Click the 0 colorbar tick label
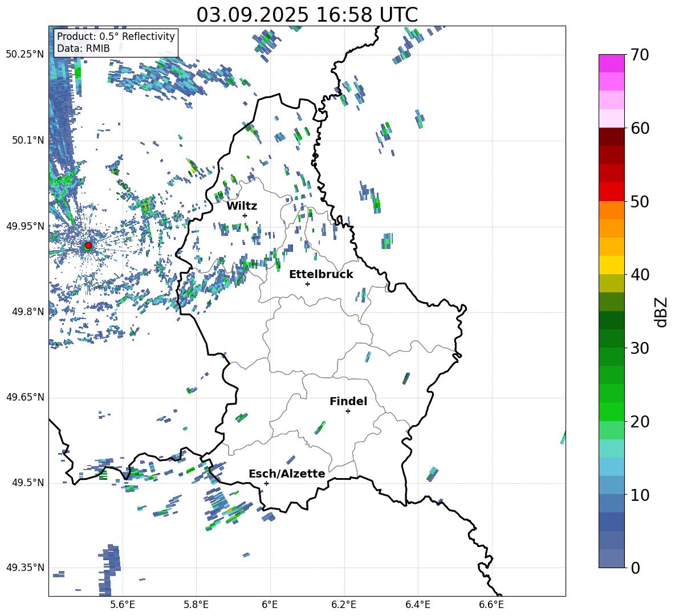 pyautogui.click(x=635, y=568)
